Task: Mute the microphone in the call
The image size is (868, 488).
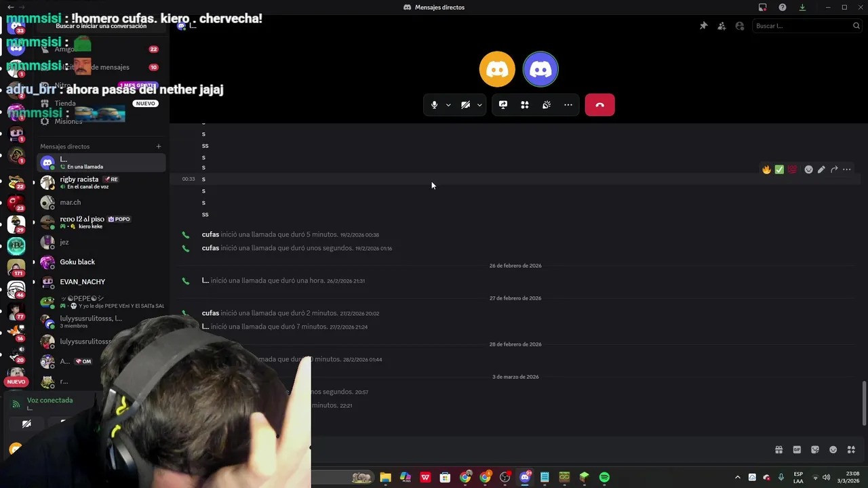Action: pos(435,105)
